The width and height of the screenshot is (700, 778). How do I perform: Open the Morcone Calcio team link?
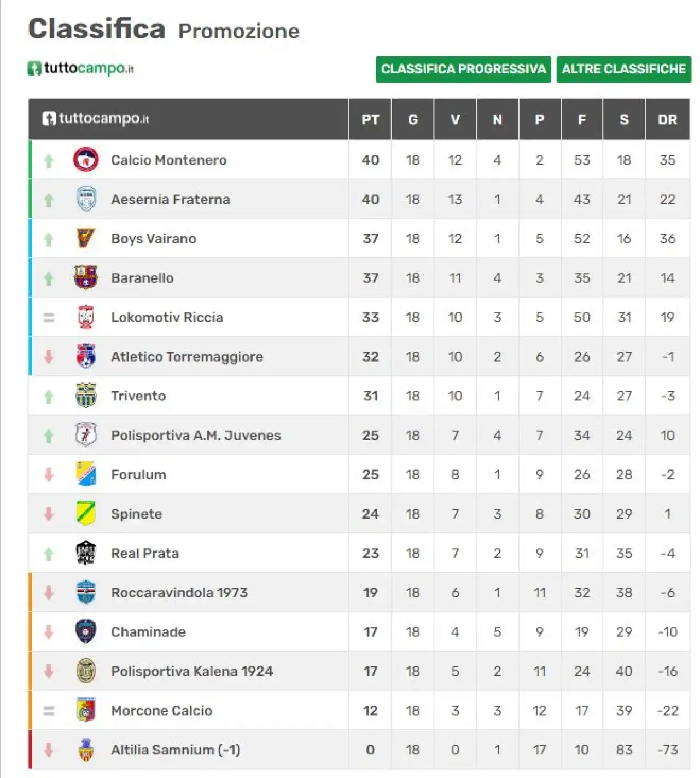(x=161, y=711)
